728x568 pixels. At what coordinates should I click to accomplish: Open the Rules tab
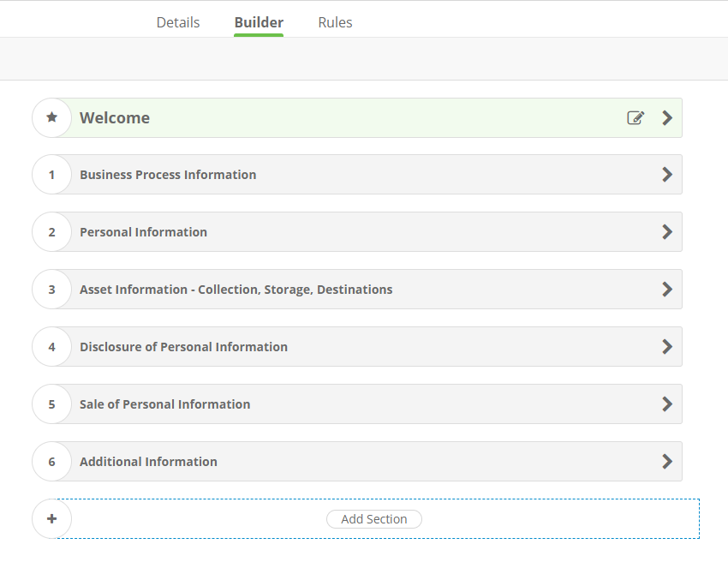click(x=335, y=22)
